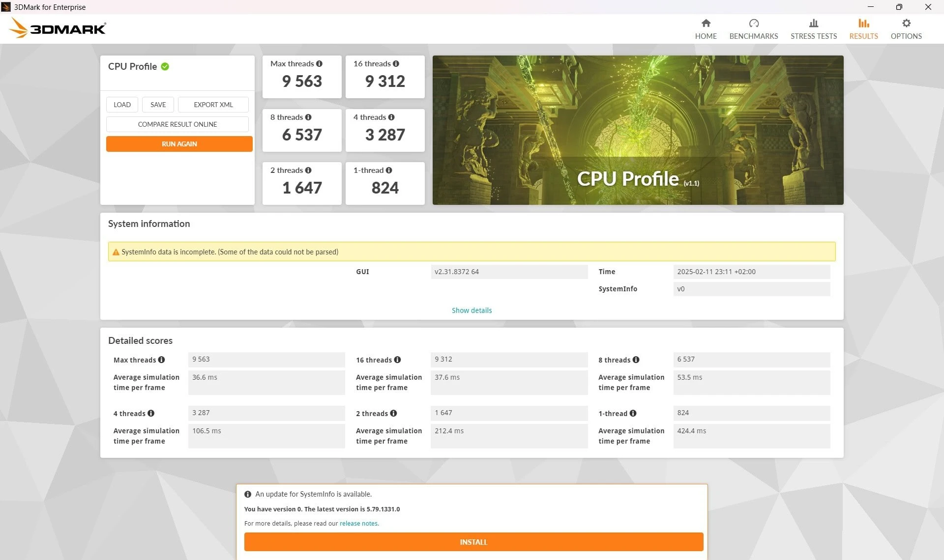Click COMPARE RESULT ONLINE
Image resolution: width=944 pixels, height=560 pixels.
pos(177,124)
